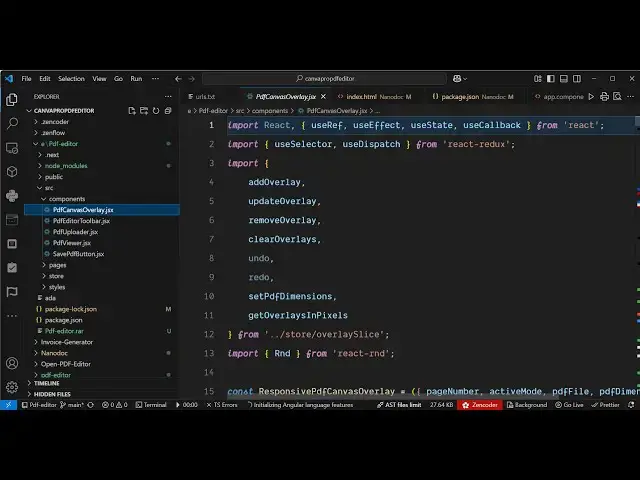Viewport: 640px width, 480px height.
Task: Switch to the app.component tab
Action: tap(559, 97)
